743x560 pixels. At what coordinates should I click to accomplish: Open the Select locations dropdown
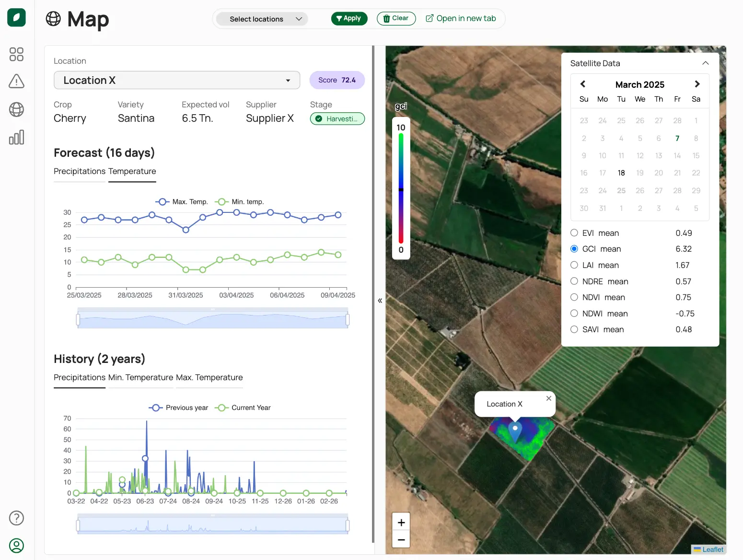262,19
